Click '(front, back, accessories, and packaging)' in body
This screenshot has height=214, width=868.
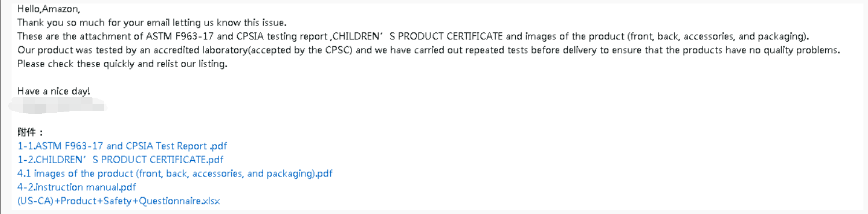(x=717, y=36)
